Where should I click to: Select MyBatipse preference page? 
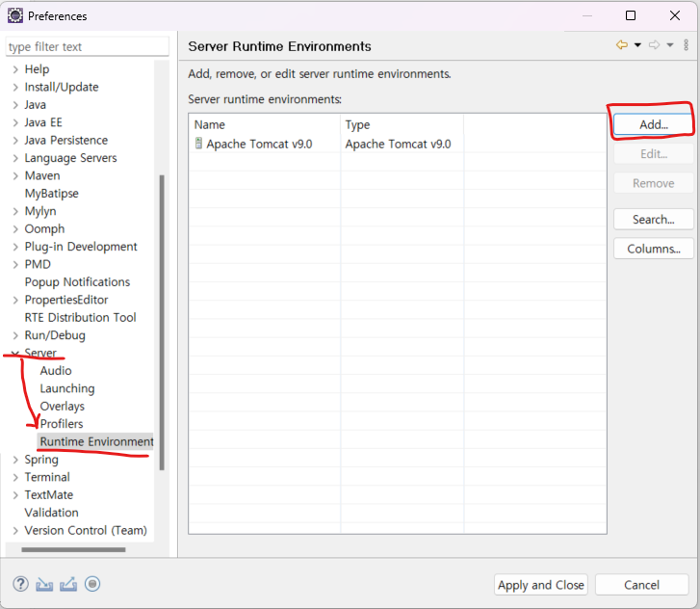click(51, 194)
